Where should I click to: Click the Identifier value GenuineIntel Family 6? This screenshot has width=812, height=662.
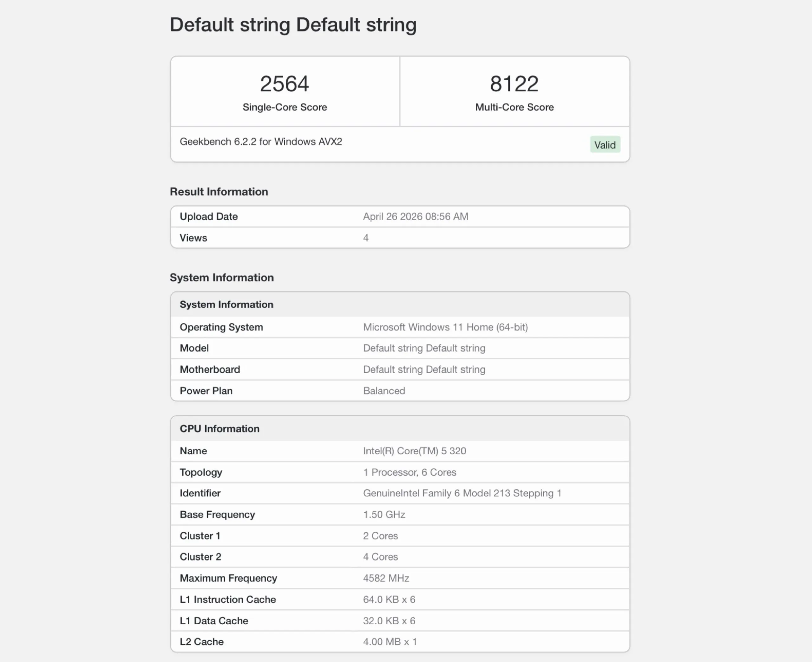click(x=462, y=493)
